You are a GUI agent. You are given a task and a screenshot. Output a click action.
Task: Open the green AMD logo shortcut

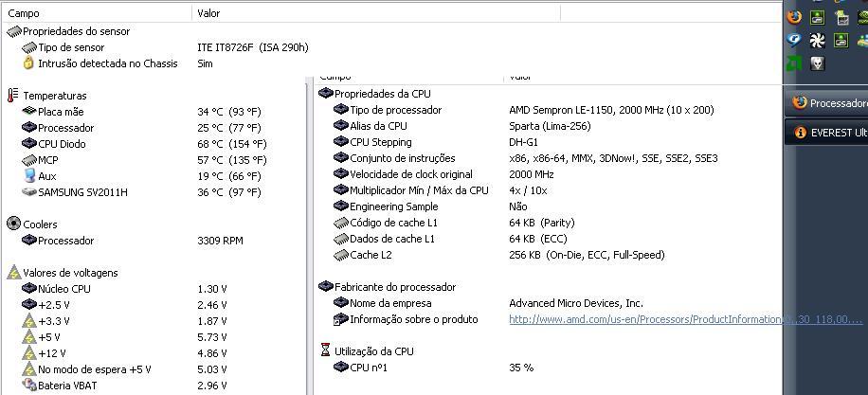[794, 63]
